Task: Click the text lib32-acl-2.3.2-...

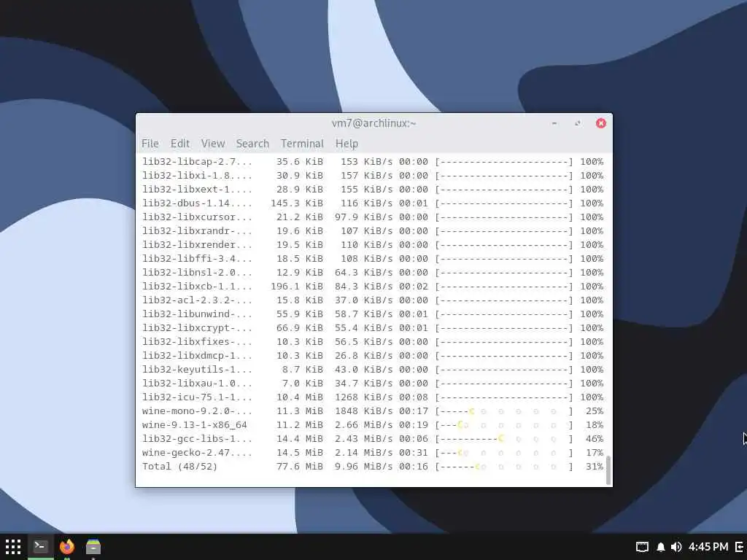Action: pyautogui.click(x=188, y=300)
